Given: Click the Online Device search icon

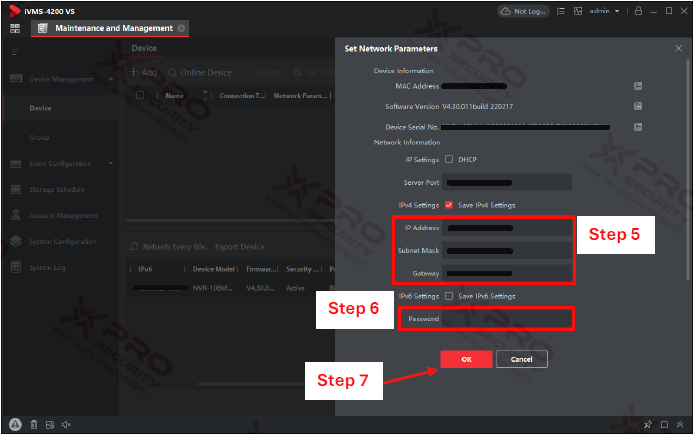Looking at the screenshot, I should coord(172,72).
